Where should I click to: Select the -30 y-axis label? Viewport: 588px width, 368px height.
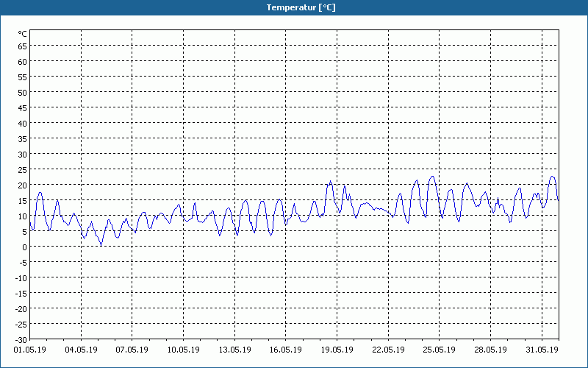point(21,340)
